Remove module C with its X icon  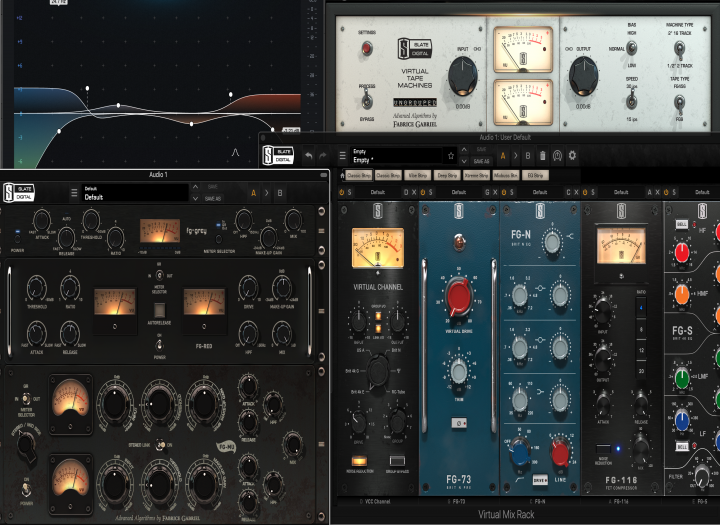pos(576,192)
